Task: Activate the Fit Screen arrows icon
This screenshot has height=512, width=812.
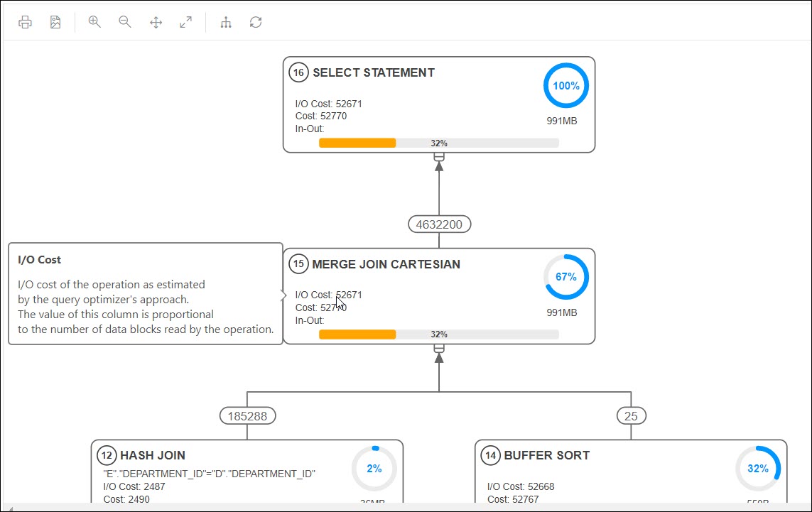Action: coord(156,22)
